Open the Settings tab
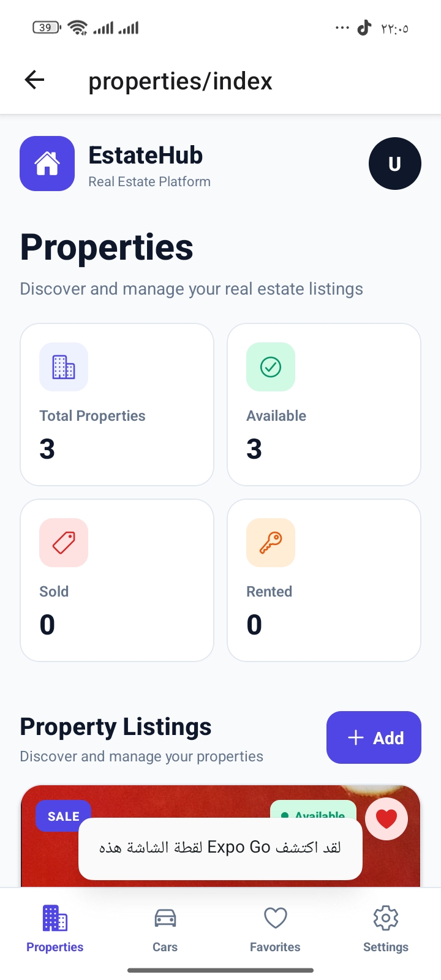 pyautogui.click(x=386, y=929)
